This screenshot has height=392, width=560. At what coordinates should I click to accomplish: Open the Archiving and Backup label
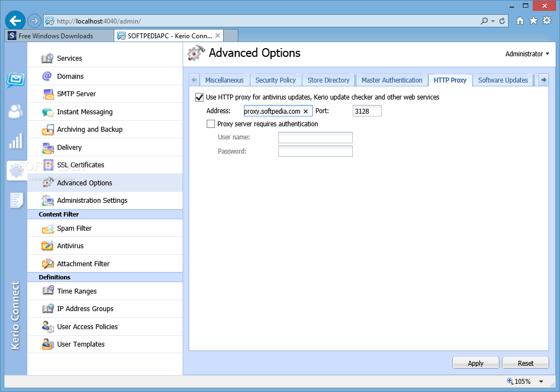click(x=90, y=130)
